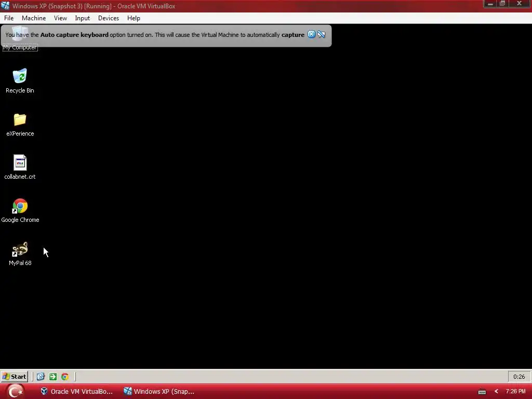Open the Input menu

pyautogui.click(x=83, y=18)
